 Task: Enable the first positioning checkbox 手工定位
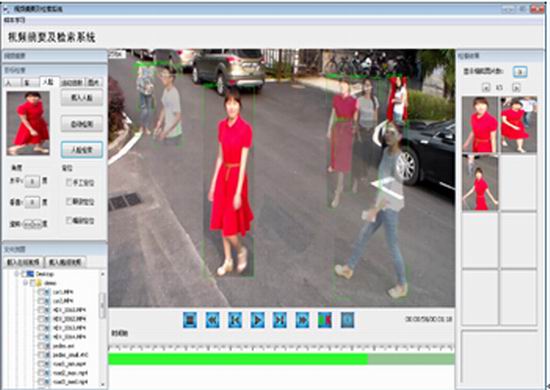tap(69, 182)
